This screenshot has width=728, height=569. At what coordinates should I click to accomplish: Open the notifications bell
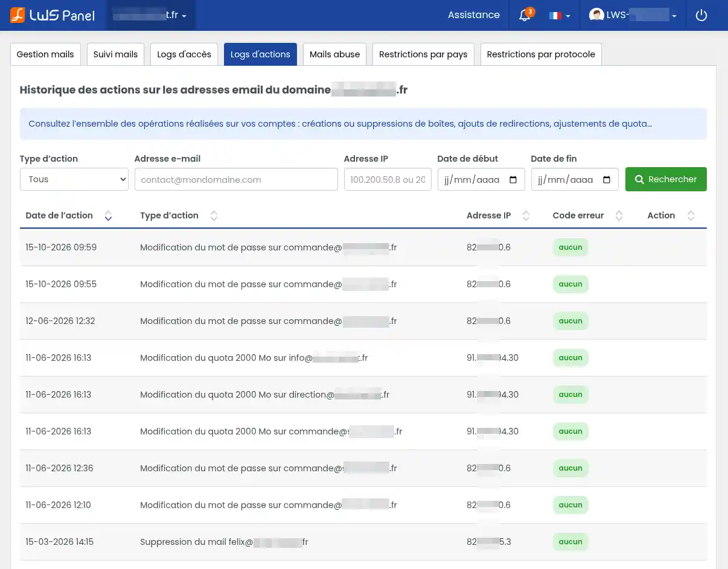[x=525, y=15]
